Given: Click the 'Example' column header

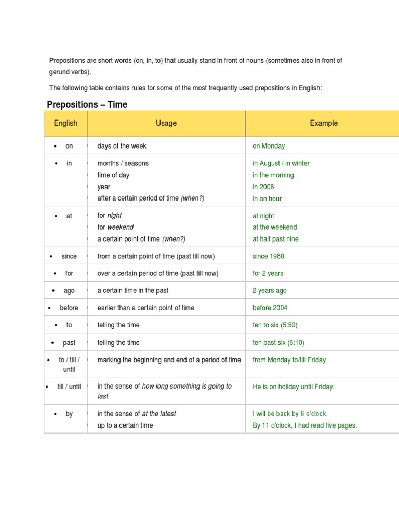Looking at the screenshot, I should tap(324, 123).
